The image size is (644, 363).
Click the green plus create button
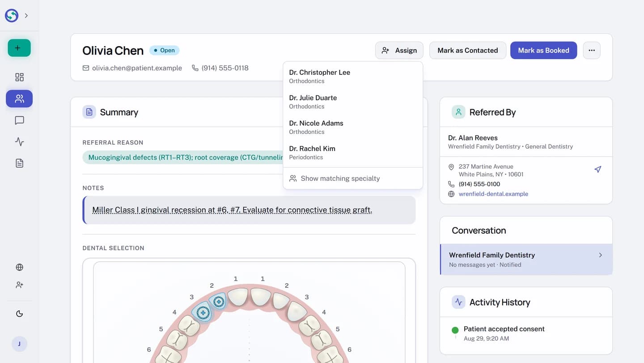click(x=19, y=48)
